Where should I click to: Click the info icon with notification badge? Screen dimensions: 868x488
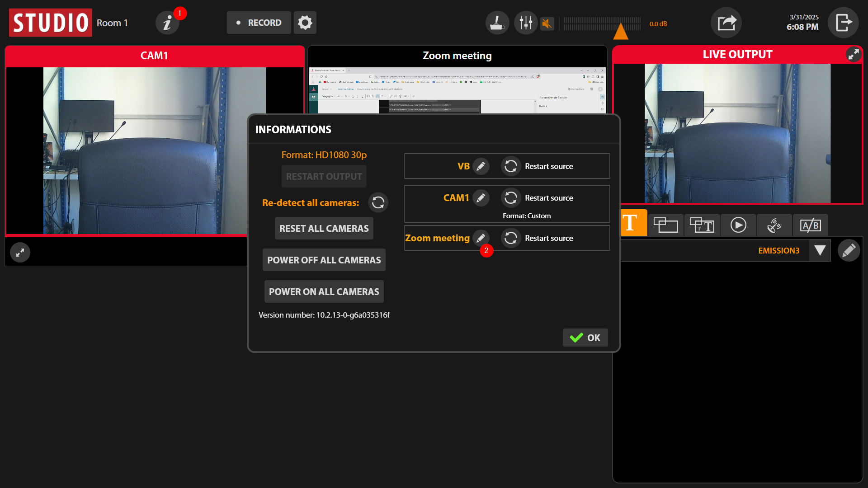168,23
